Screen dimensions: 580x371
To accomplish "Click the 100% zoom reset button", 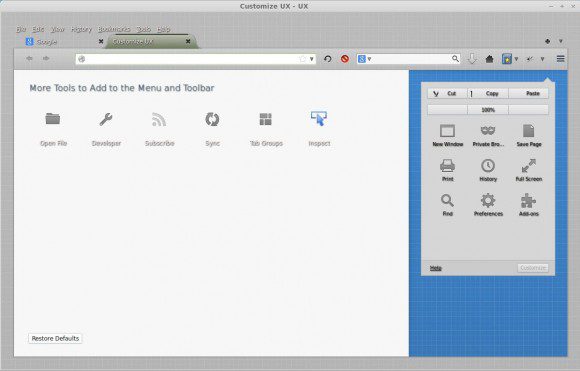I will pyautogui.click(x=488, y=110).
